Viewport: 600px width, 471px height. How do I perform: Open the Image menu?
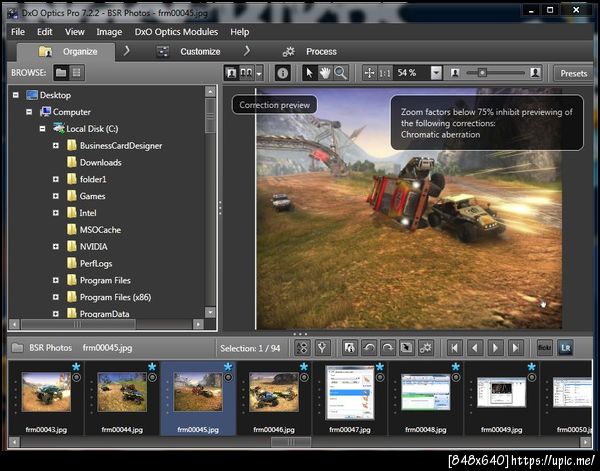coord(109,32)
